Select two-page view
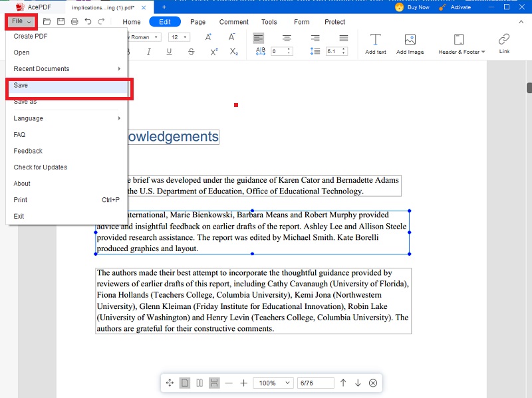 click(x=199, y=383)
